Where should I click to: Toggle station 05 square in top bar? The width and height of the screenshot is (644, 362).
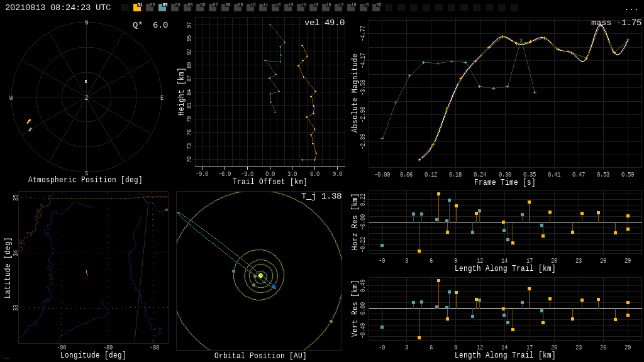187,8
